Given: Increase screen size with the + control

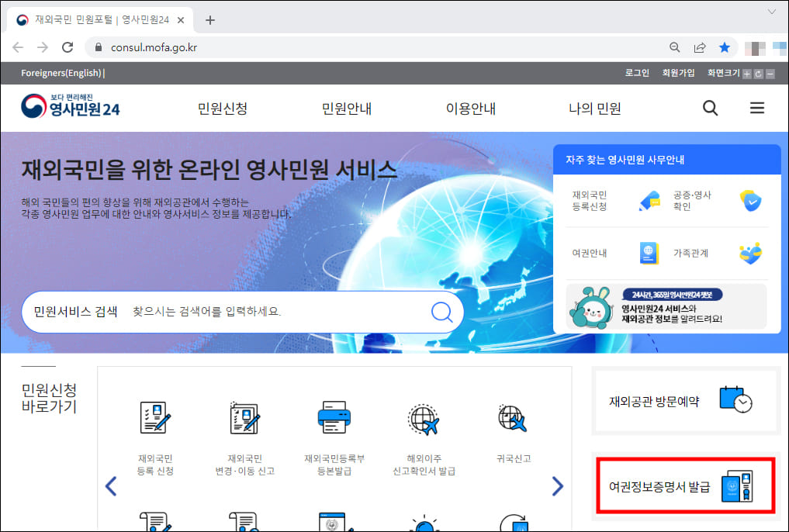Looking at the screenshot, I should 746,73.
